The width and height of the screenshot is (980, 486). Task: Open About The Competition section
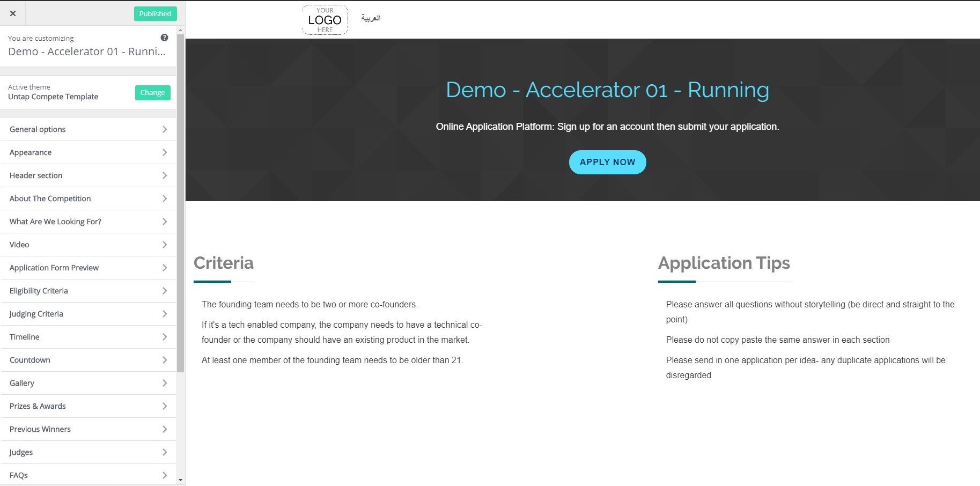click(89, 198)
